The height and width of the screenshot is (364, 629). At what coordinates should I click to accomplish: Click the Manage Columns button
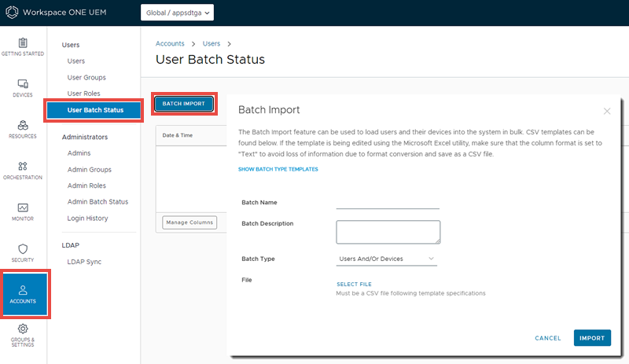pyautogui.click(x=189, y=222)
